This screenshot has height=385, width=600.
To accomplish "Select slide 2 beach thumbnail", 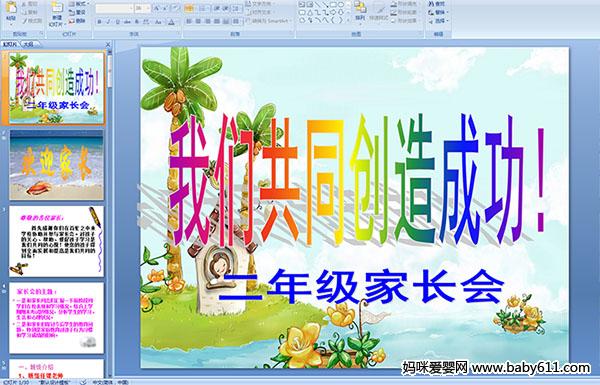I will [56, 165].
